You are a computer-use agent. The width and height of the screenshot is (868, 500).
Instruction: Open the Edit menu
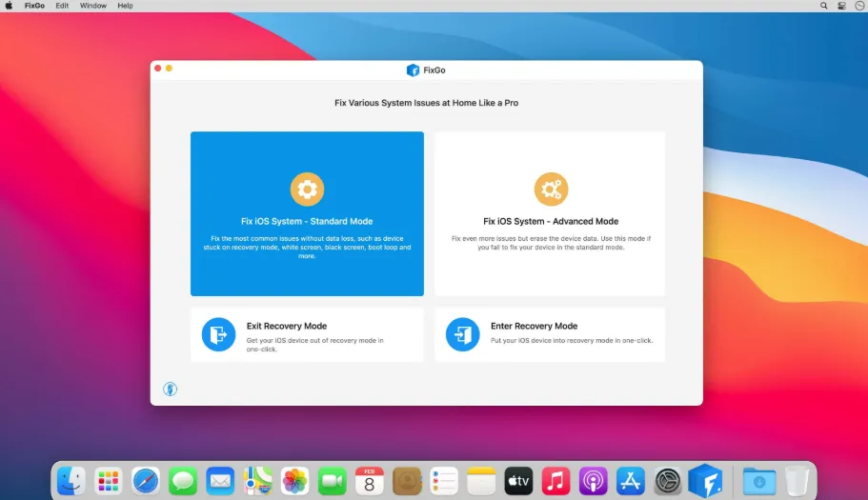pos(62,6)
